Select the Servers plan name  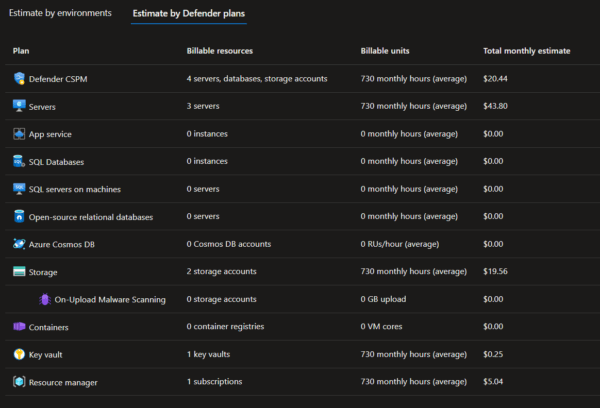pos(42,107)
